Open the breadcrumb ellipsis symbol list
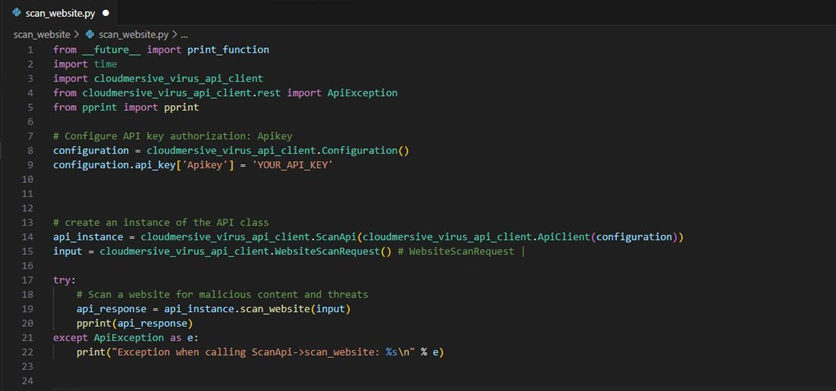836x391 pixels. click(184, 35)
